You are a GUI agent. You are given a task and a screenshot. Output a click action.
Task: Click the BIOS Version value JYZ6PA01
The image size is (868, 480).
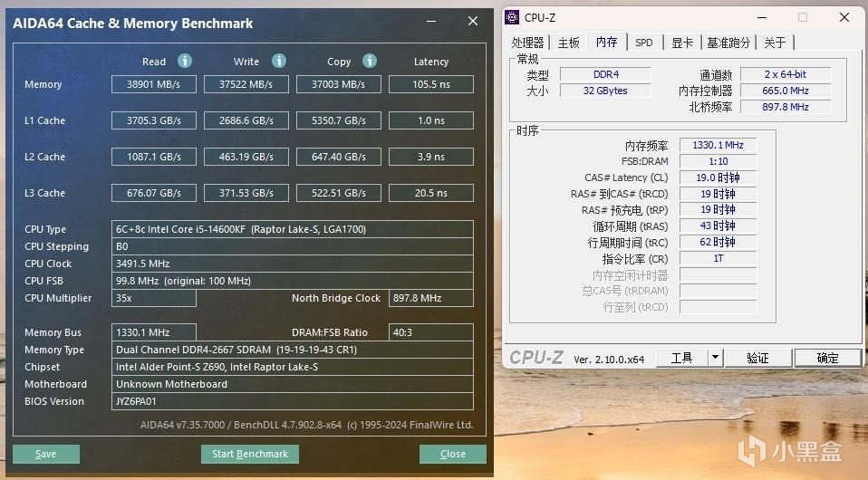[x=293, y=401]
